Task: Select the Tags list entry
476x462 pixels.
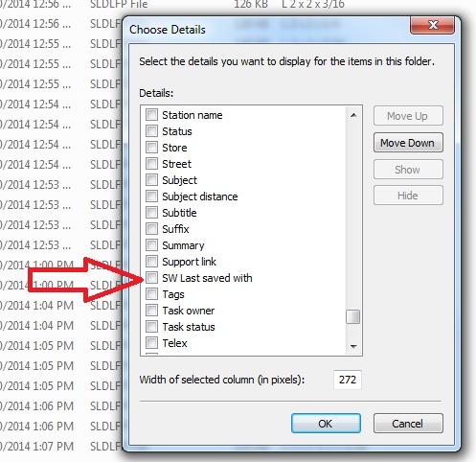Action: pyautogui.click(x=173, y=294)
